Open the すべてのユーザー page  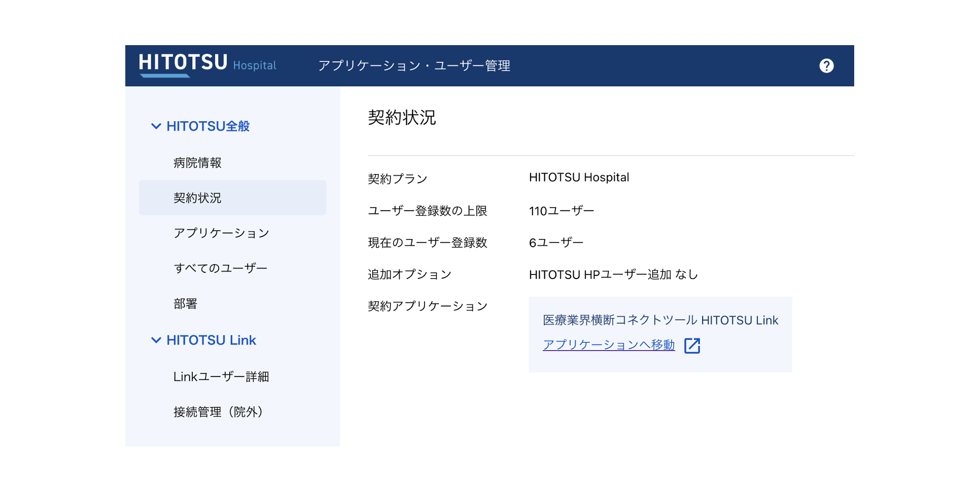(x=220, y=268)
